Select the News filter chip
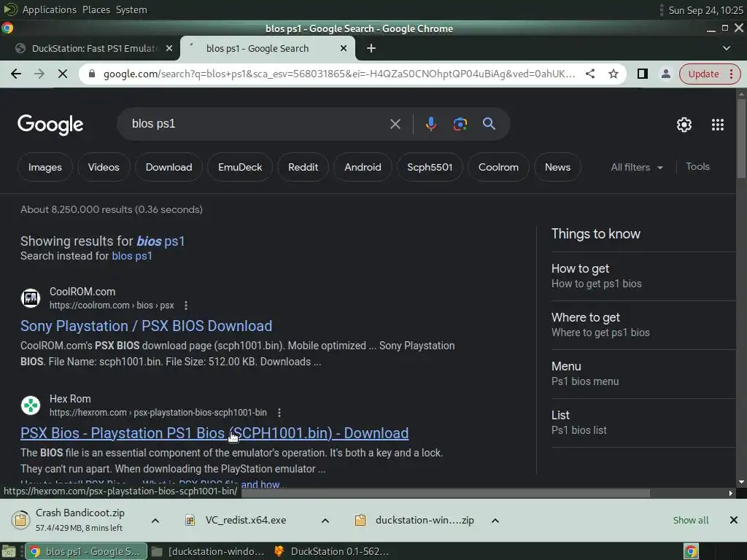This screenshot has width=747, height=560. pos(557,167)
